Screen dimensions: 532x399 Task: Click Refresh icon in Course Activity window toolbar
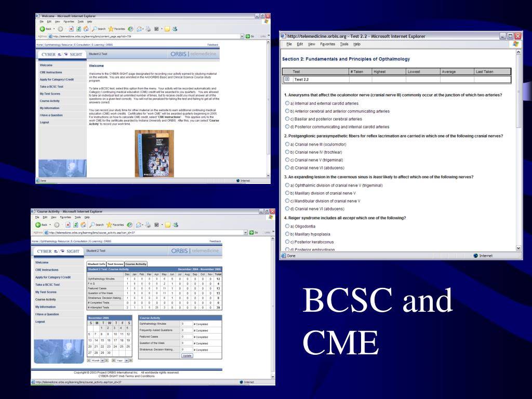76,225
